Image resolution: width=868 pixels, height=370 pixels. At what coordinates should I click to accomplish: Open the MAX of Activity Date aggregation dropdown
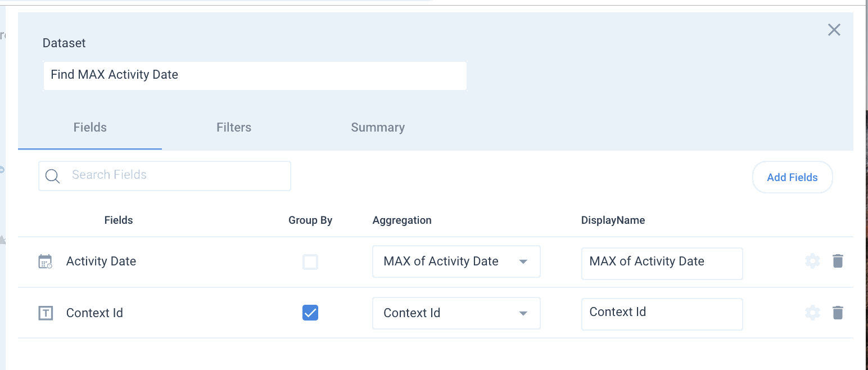[x=456, y=261]
